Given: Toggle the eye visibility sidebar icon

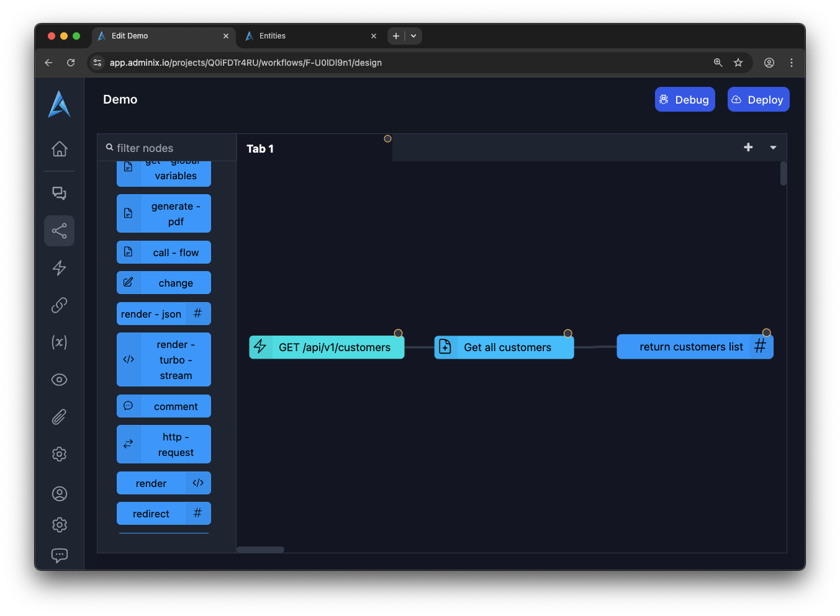Looking at the screenshot, I should point(60,380).
